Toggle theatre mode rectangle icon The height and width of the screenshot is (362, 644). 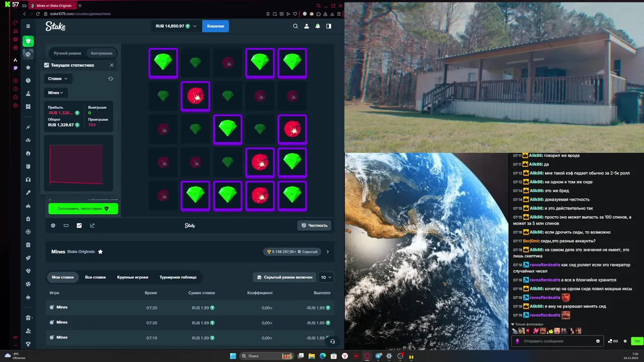click(66, 225)
